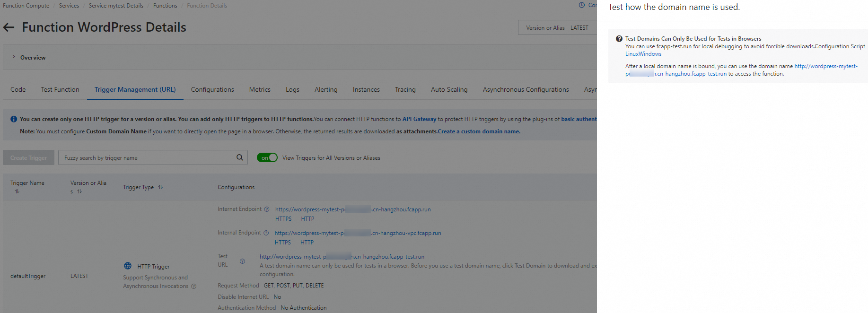The width and height of the screenshot is (868, 313).
Task: Open the Logs tab
Action: 292,89
